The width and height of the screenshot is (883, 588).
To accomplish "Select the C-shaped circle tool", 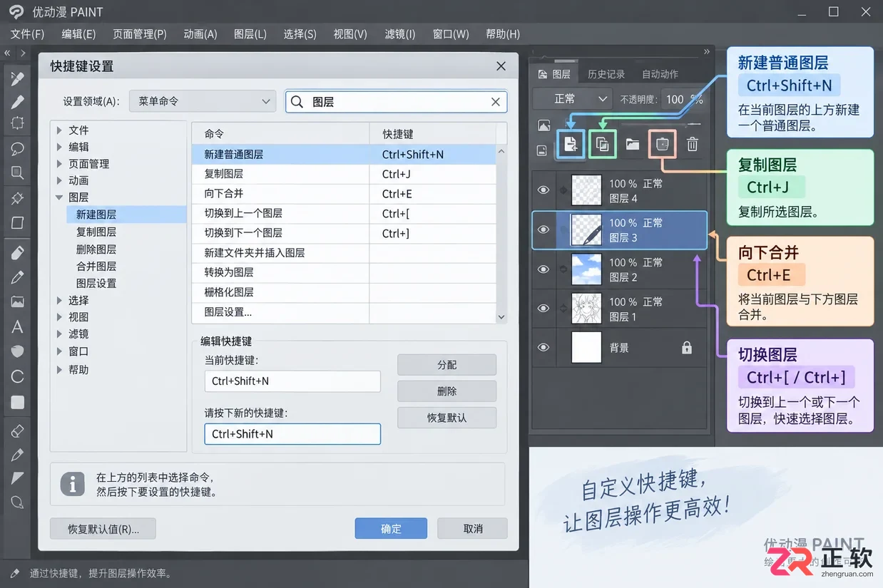I will pyautogui.click(x=17, y=376).
